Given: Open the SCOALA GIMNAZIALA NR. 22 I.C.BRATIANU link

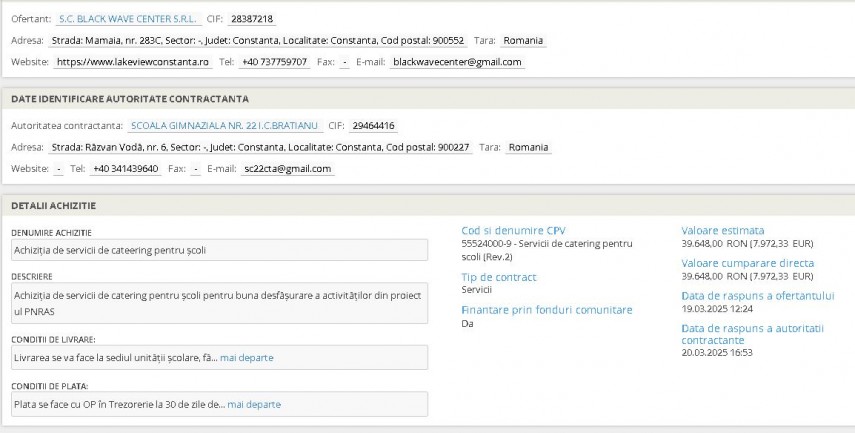Looking at the screenshot, I should [224, 126].
